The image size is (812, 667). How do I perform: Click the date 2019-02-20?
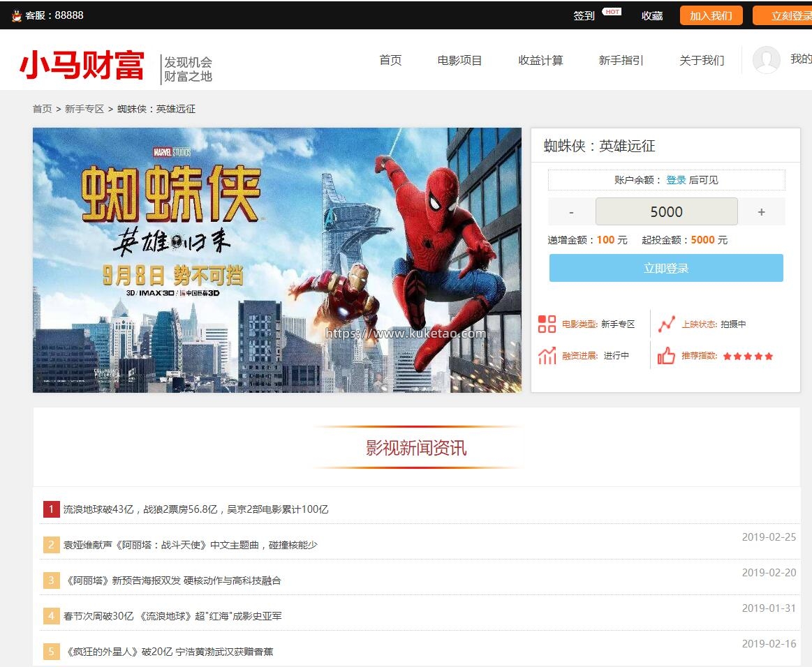(769, 572)
